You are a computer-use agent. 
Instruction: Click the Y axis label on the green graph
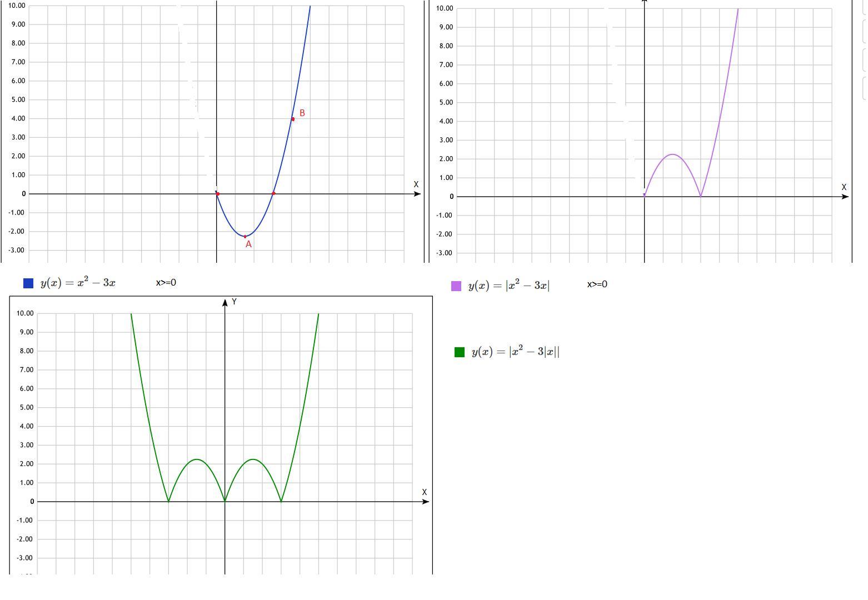(235, 302)
